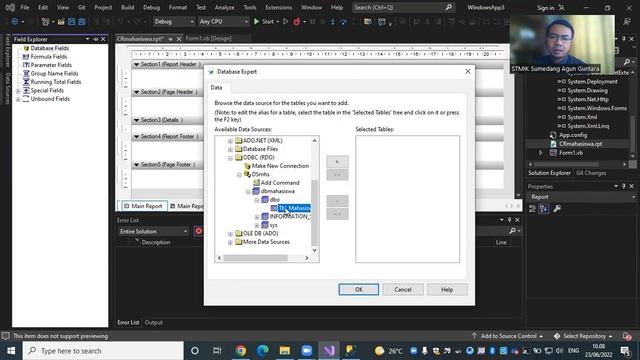
Task: Select Formula Fields in Field Explorer
Action: [49, 57]
